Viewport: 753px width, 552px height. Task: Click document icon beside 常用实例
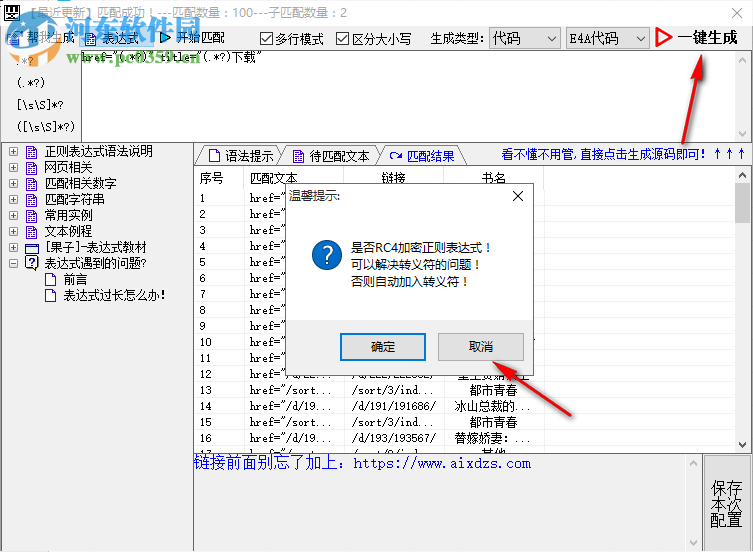32,216
